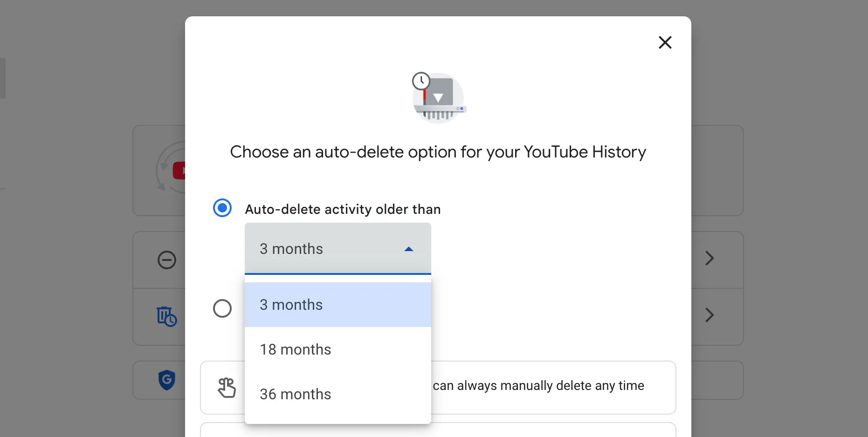Choose "36 months" from the list
Viewport: 868px width, 437px height.
click(x=295, y=394)
